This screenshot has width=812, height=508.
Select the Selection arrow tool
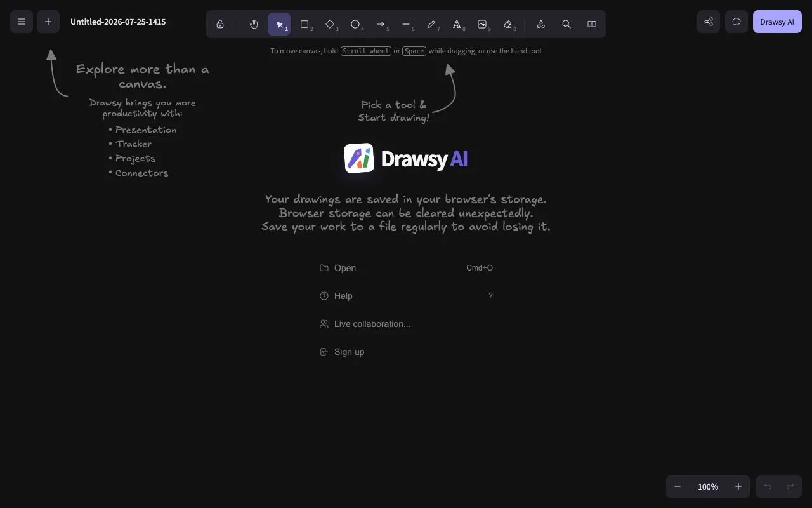pos(279,24)
